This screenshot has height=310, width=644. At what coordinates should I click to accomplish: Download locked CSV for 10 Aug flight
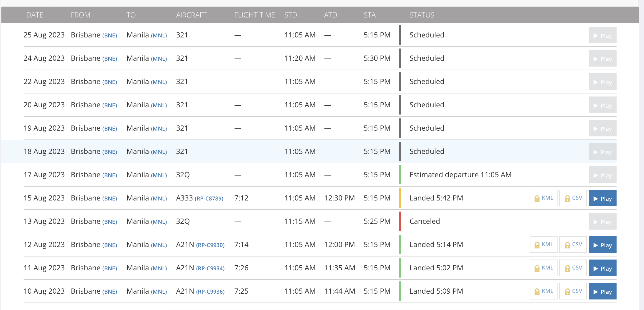[x=573, y=291]
